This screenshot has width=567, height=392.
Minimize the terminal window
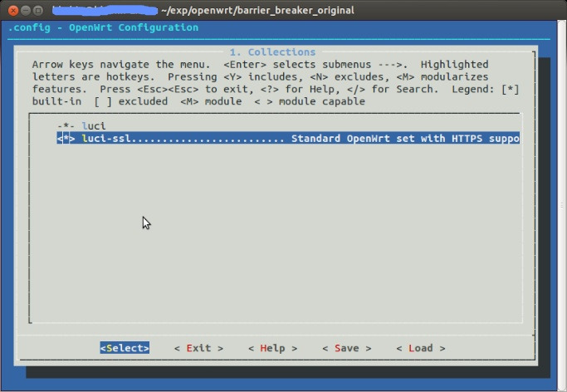coord(25,11)
